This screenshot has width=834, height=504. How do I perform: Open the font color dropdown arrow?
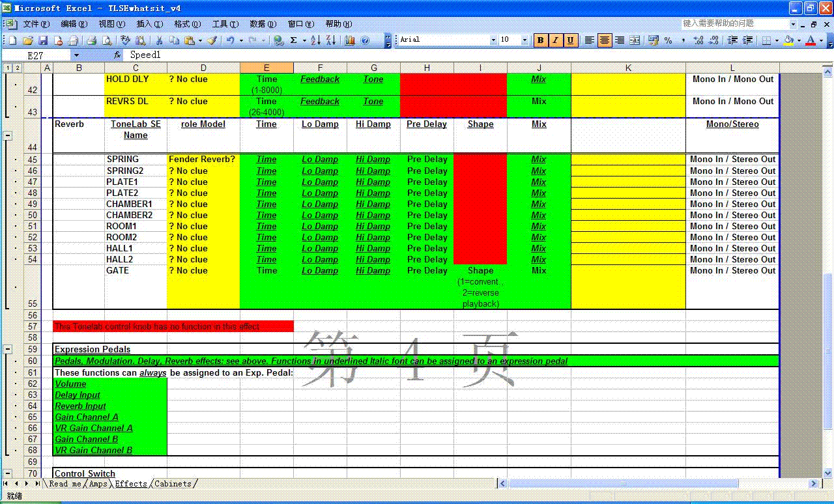click(x=821, y=40)
